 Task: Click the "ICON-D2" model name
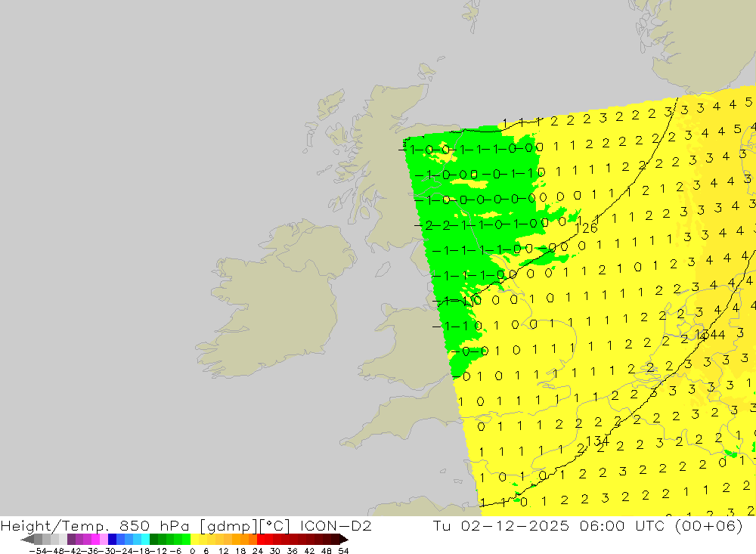pos(336,525)
